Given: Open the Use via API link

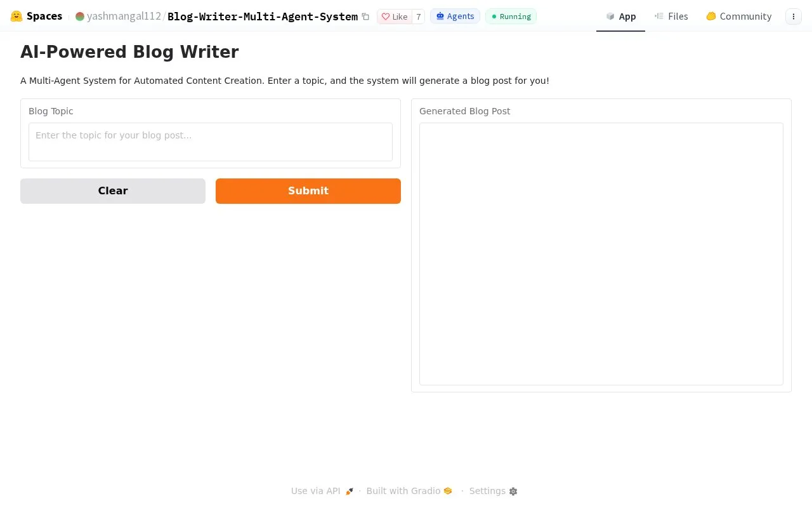Looking at the screenshot, I should tap(322, 491).
